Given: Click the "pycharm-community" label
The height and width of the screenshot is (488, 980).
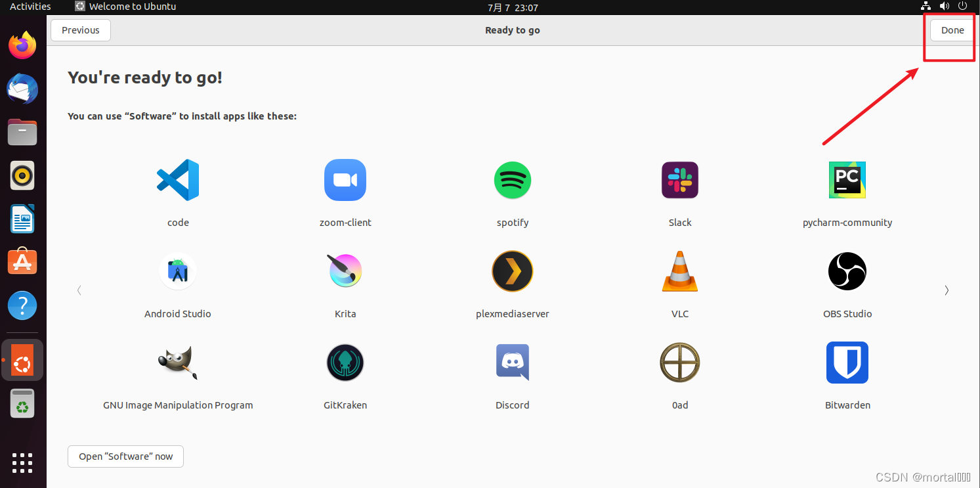Looking at the screenshot, I should (847, 223).
